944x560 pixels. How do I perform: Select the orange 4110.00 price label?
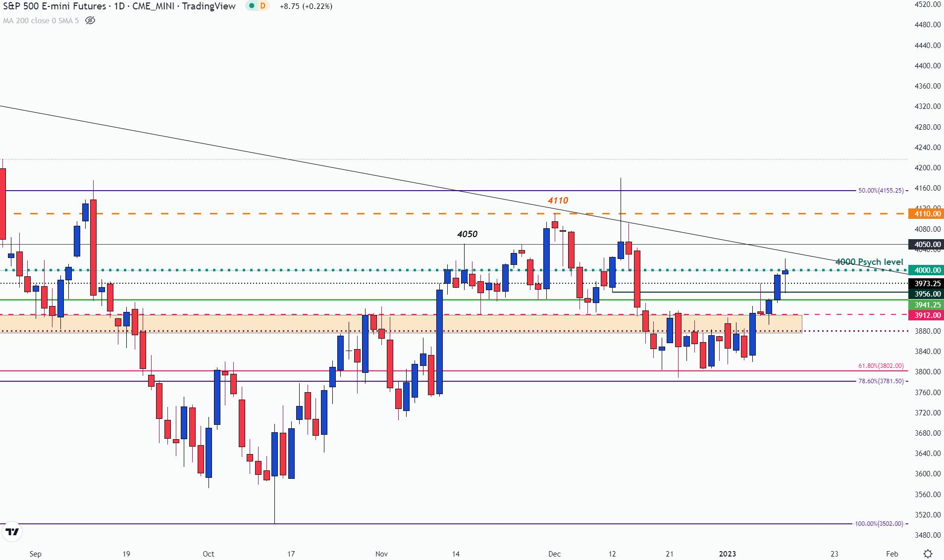coord(926,214)
